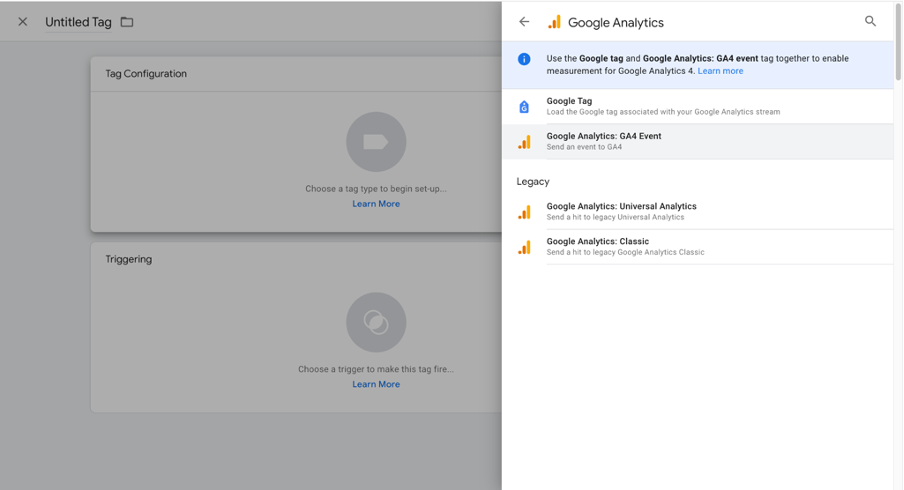Rename the Untitled Tag title
904x490 pixels.
coord(78,22)
